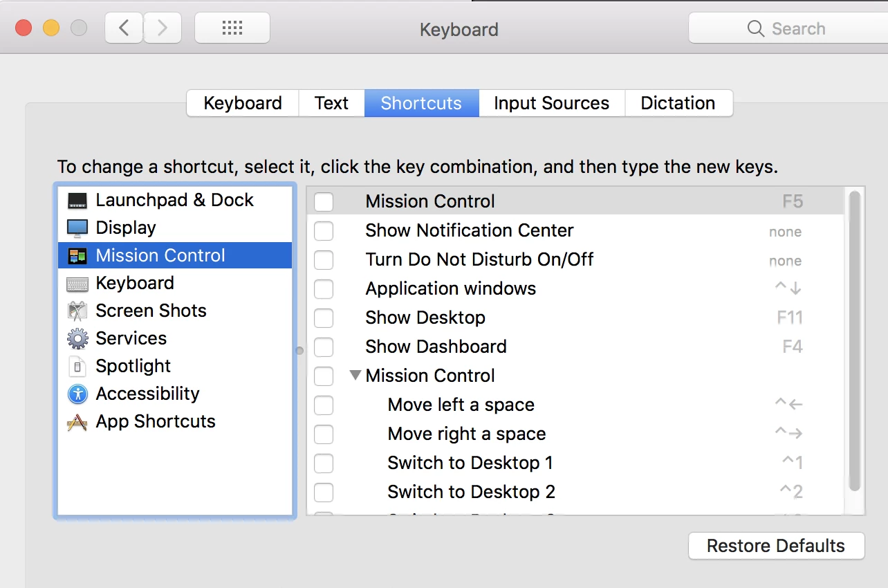The image size is (888, 588).
Task: Go back with the left arrow button
Action: click(x=124, y=28)
